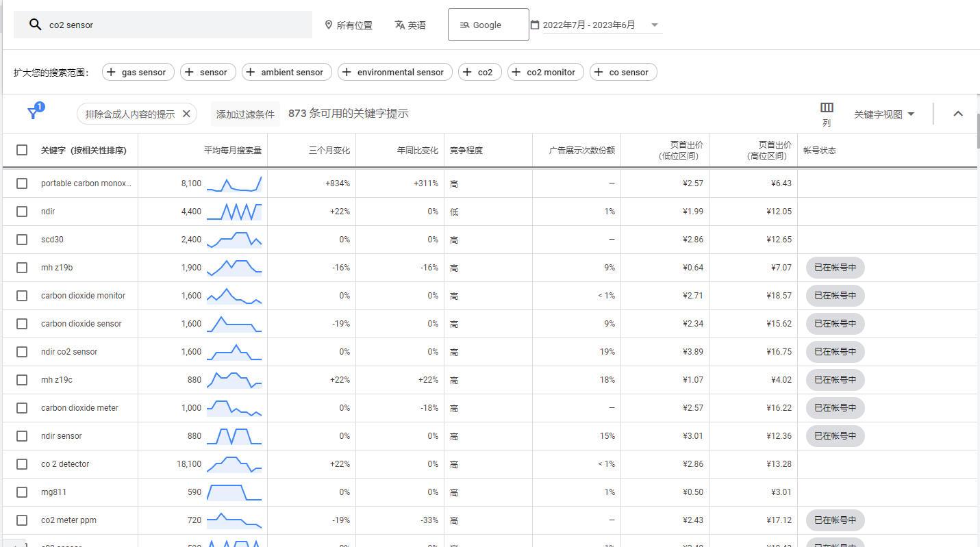Sort by 三个月变化 column header

(329, 150)
